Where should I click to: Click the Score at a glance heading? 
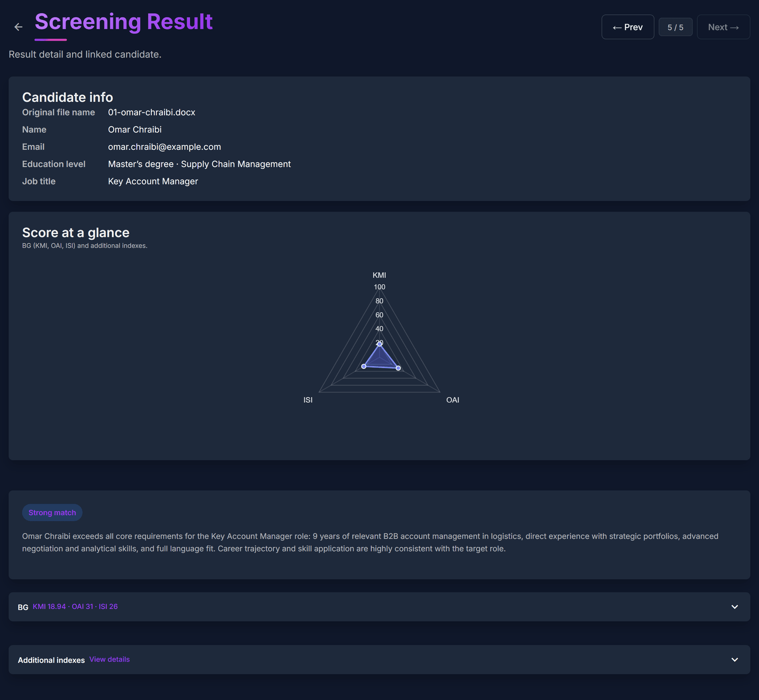tap(76, 232)
